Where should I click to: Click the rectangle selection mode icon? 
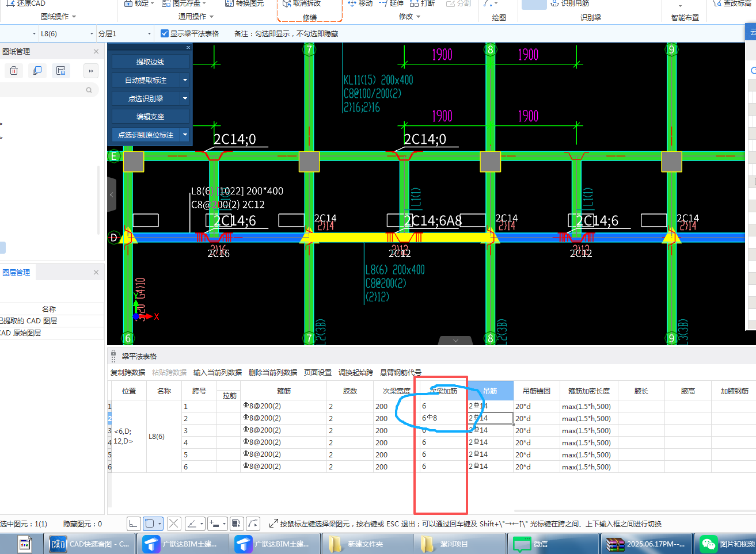[150, 524]
